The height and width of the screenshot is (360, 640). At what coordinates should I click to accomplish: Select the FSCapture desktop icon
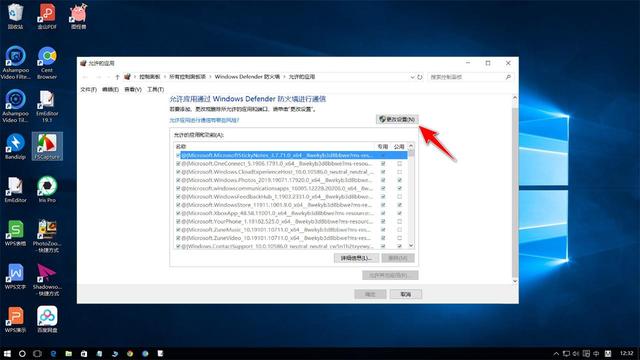point(47,146)
